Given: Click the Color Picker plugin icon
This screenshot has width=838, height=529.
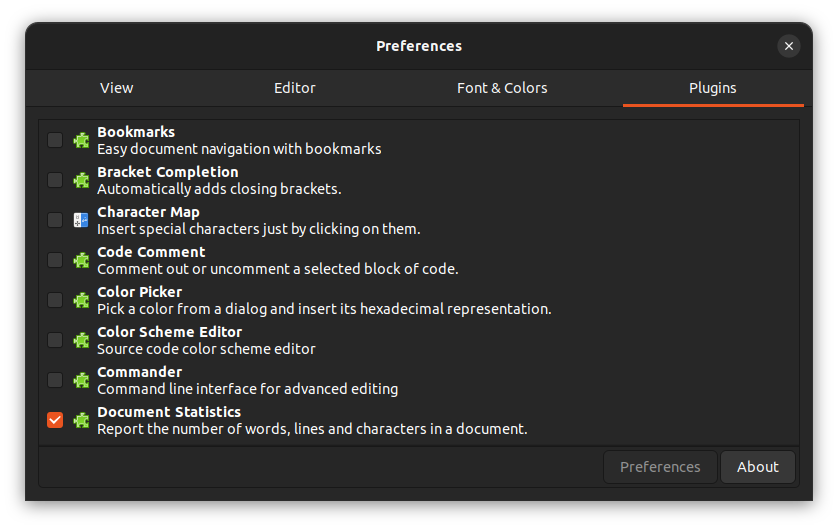Looking at the screenshot, I should point(81,300).
